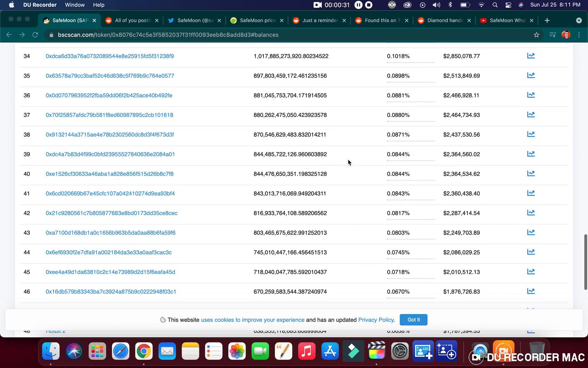
Task: Open analytics chart icon for rank 34 holder
Action: pos(530,56)
